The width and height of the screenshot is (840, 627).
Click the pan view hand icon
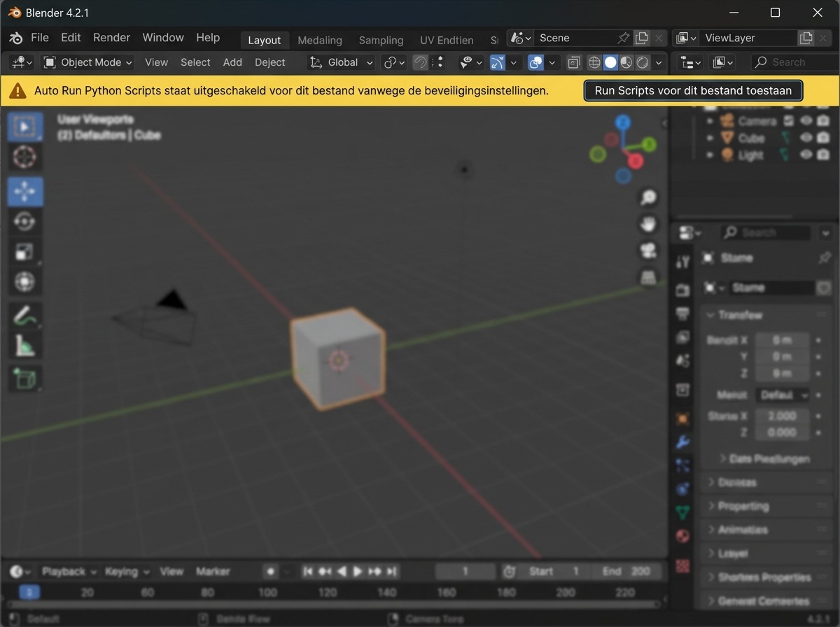coord(648,224)
